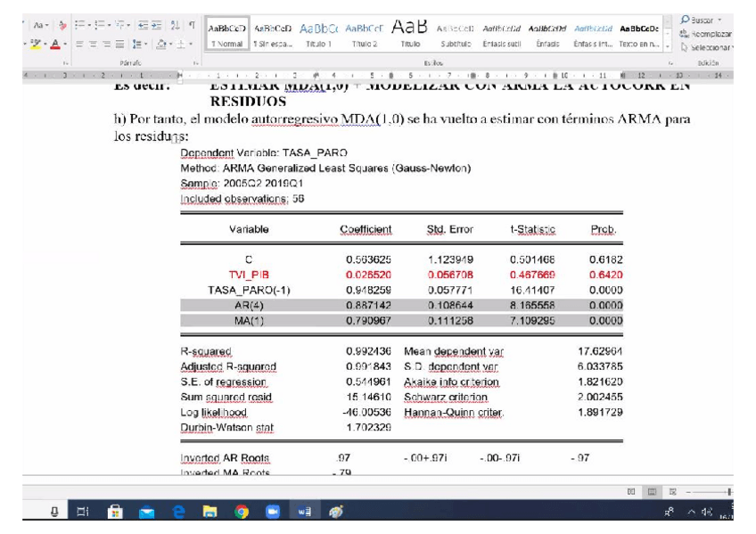Viewport: 756px width, 534px height.
Task: Apply the Énfasis sutil style
Action: (x=502, y=35)
